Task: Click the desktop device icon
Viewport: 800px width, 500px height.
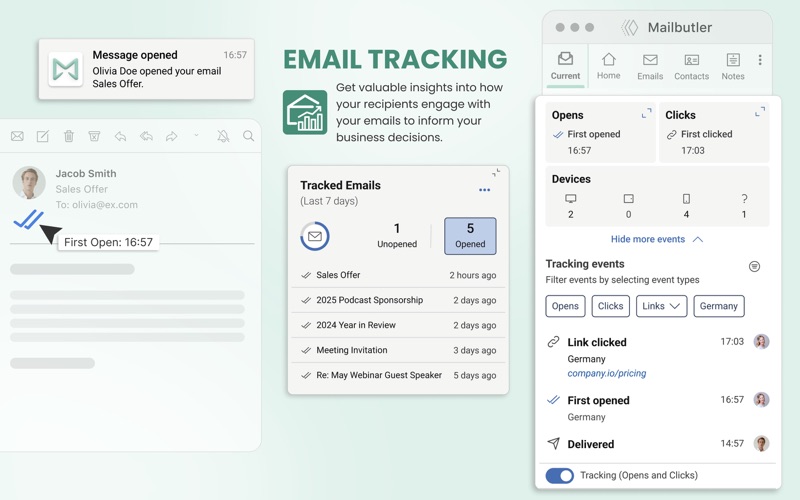Action: click(x=571, y=198)
